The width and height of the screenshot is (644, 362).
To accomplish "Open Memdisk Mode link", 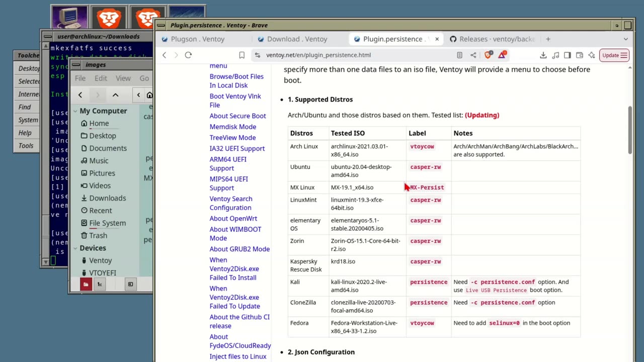I will click(232, 127).
